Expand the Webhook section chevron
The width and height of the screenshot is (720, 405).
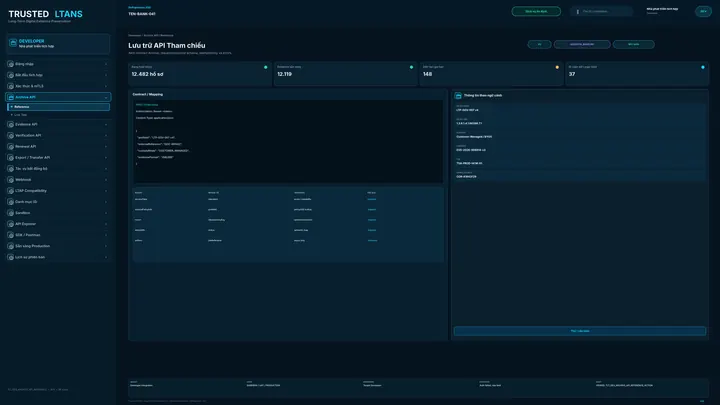(x=106, y=180)
